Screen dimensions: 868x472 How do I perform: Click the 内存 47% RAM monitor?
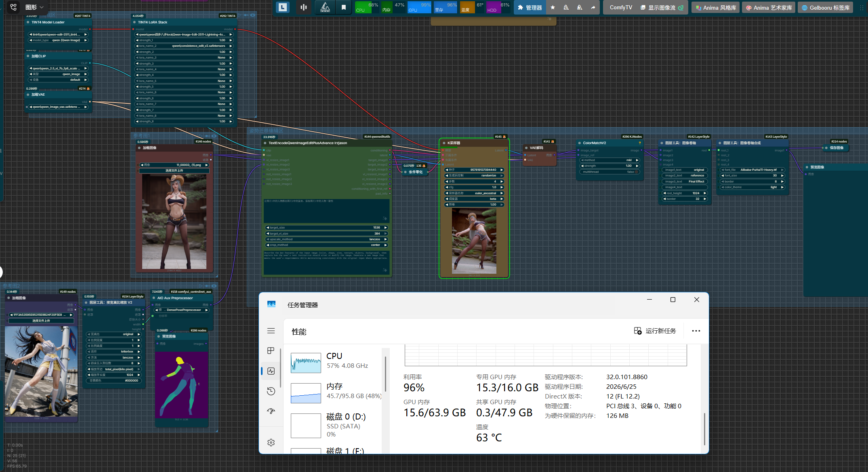(393, 7)
